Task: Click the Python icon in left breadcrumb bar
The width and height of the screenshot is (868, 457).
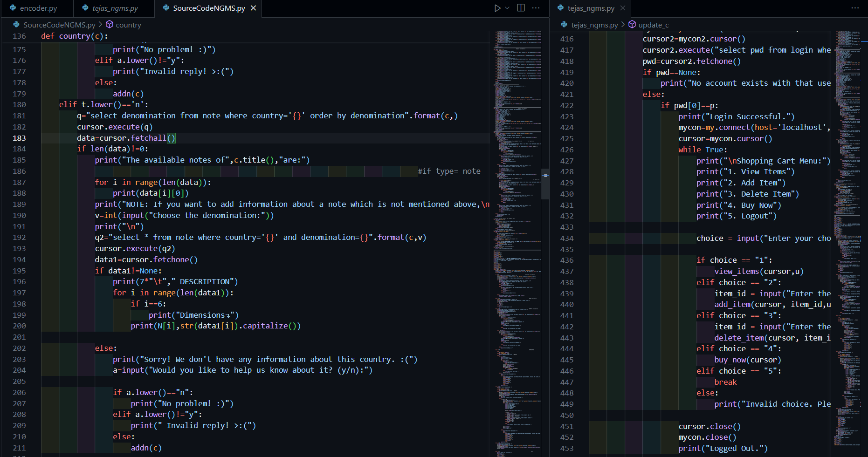Action: coord(16,25)
